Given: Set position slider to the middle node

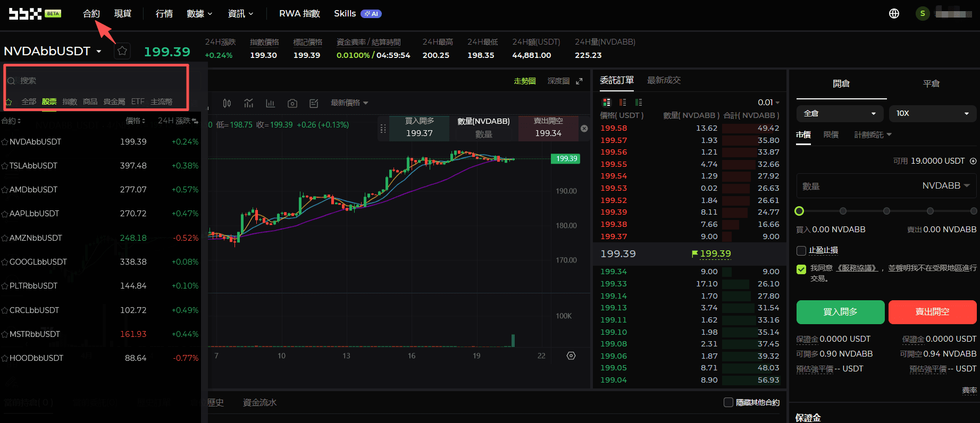Looking at the screenshot, I should coord(886,211).
